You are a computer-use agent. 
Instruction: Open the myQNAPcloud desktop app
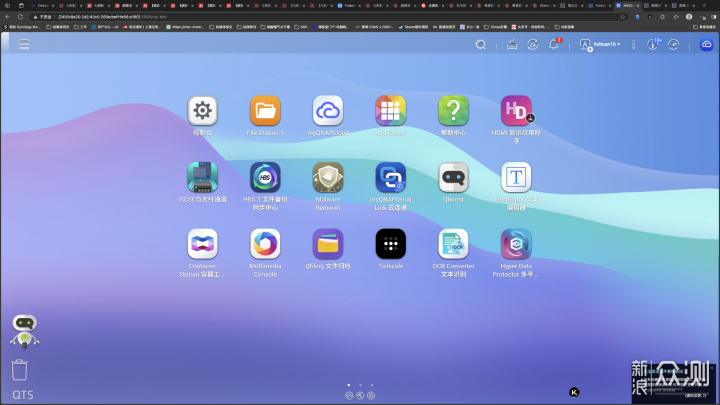tap(328, 110)
